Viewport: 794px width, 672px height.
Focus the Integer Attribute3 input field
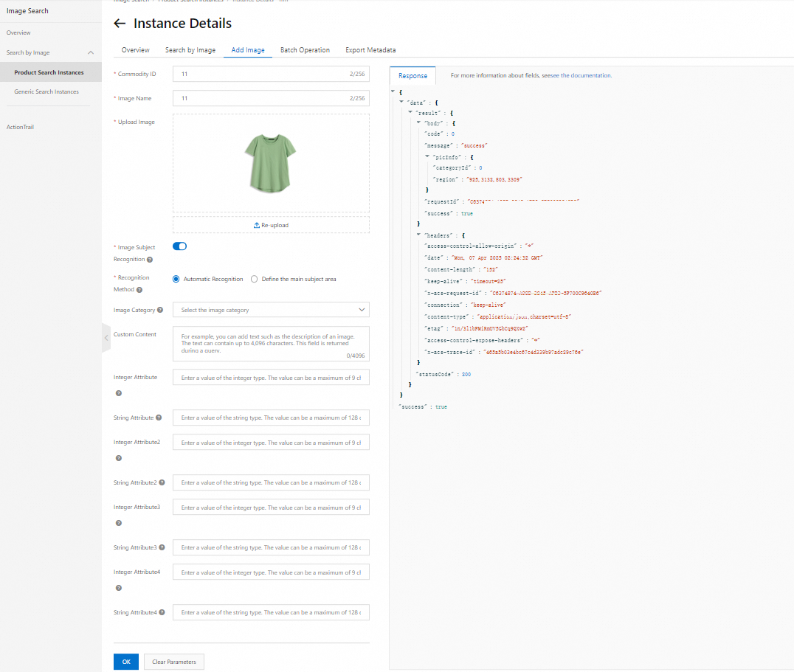pos(271,507)
